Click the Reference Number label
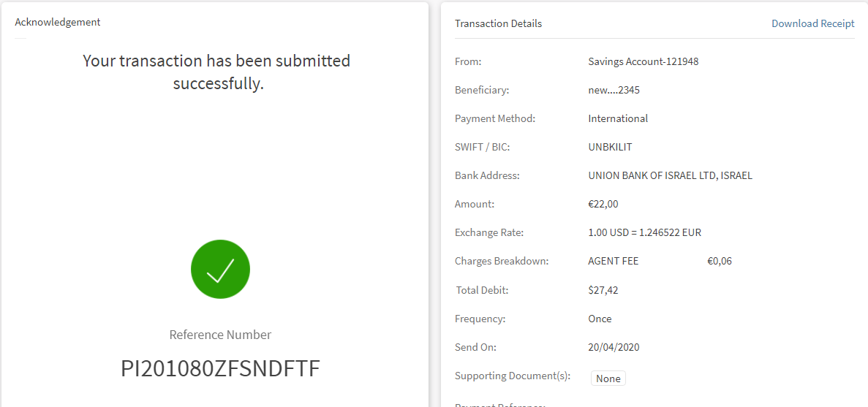 tap(220, 335)
